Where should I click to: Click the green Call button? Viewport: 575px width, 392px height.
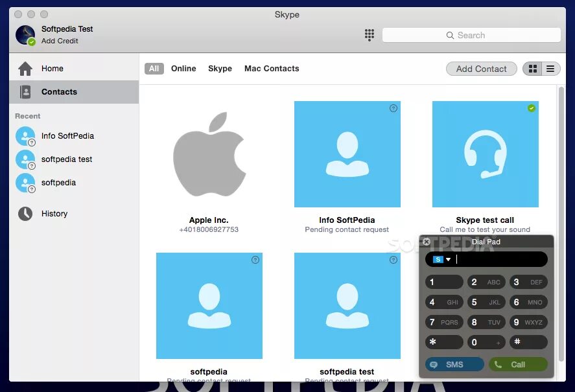518,365
